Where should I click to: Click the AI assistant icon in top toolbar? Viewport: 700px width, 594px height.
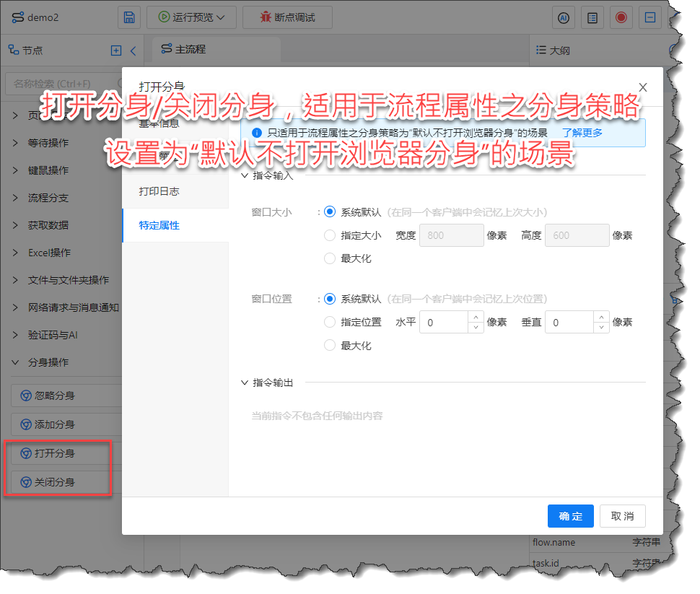pyautogui.click(x=564, y=17)
